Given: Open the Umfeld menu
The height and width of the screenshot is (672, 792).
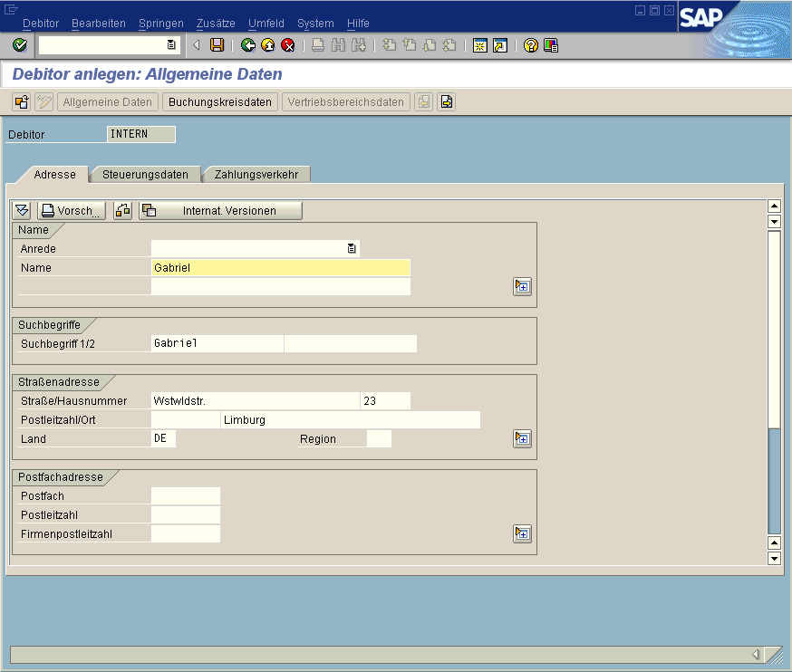Looking at the screenshot, I should 266,24.
